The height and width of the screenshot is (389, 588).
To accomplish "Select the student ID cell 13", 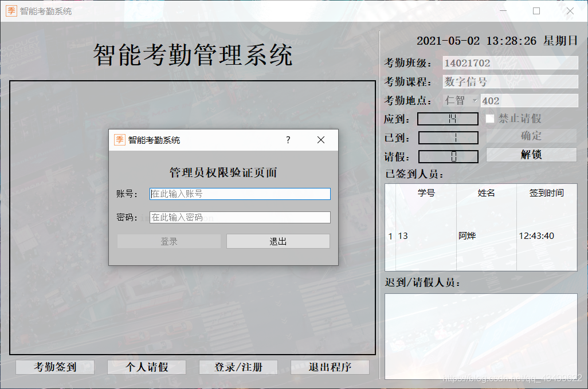I will [x=426, y=235].
